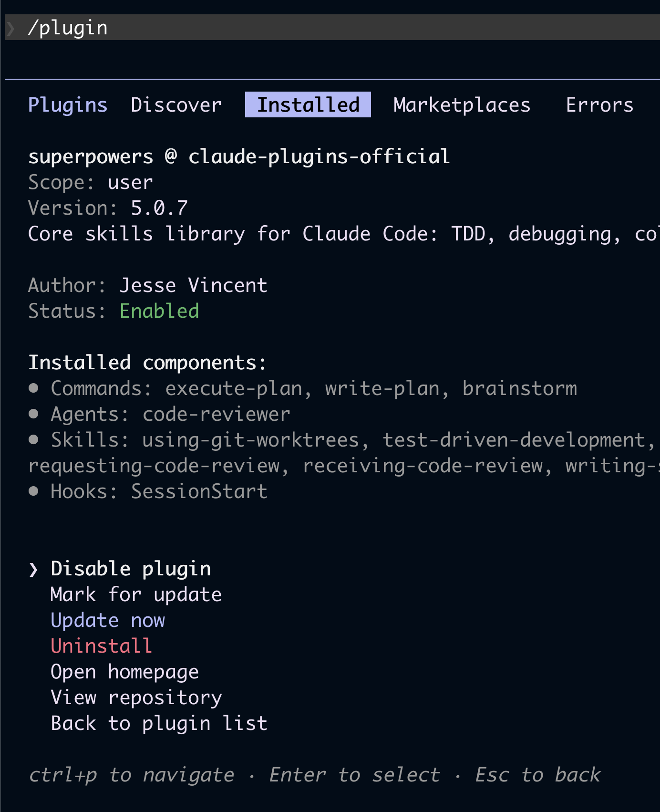Select Open homepage entry
The width and height of the screenshot is (660, 812).
tap(124, 672)
